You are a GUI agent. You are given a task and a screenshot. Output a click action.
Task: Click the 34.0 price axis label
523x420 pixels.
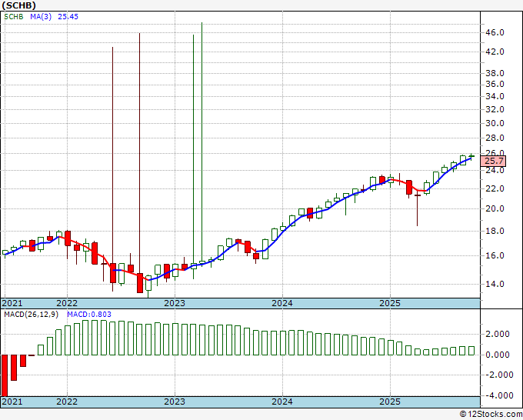495,96
